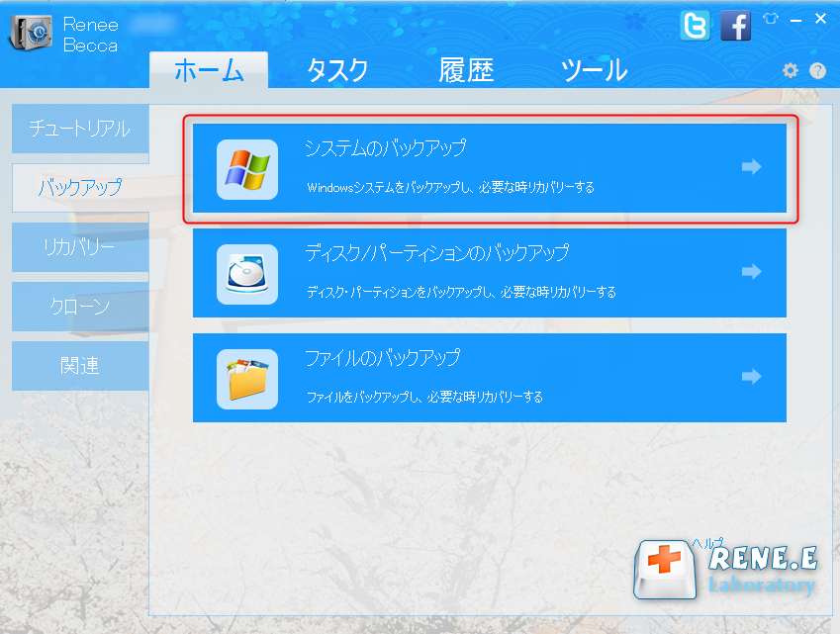This screenshot has height=634, width=840.
Task: Click arrow on ファイルのバックアップ row
Action: 752,377
